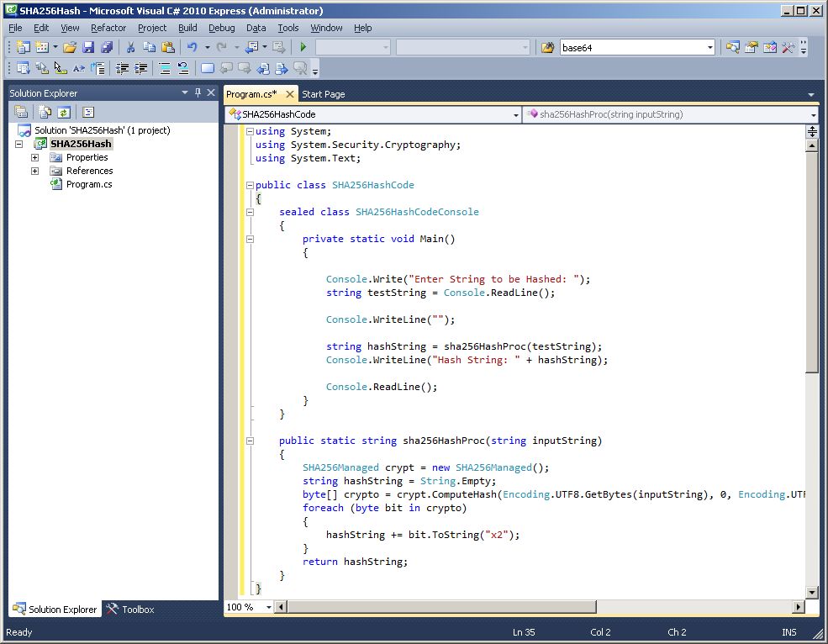Click Refresh icon in Solution Explorer toolbar
828x644 pixels.
(x=63, y=112)
